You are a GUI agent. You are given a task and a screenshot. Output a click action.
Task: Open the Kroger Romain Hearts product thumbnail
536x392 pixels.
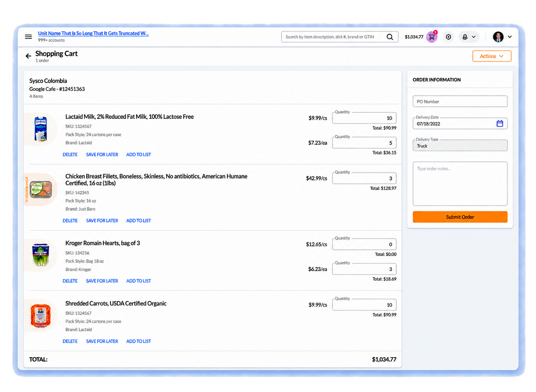41,255
